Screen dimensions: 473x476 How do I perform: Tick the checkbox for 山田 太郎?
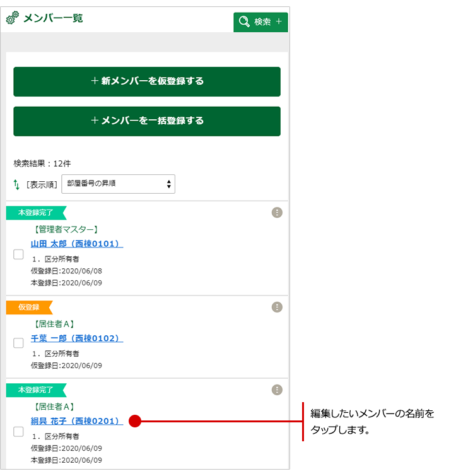[19, 254]
